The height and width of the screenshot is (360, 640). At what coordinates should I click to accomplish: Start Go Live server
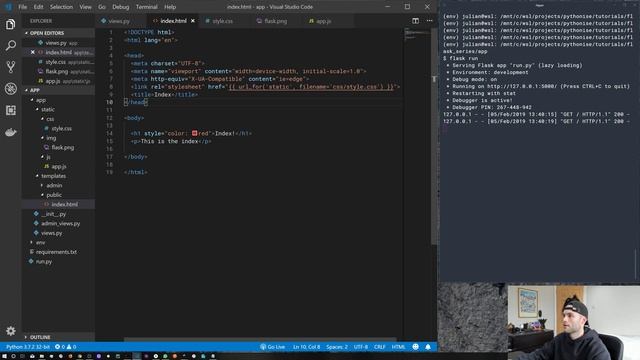click(272, 347)
